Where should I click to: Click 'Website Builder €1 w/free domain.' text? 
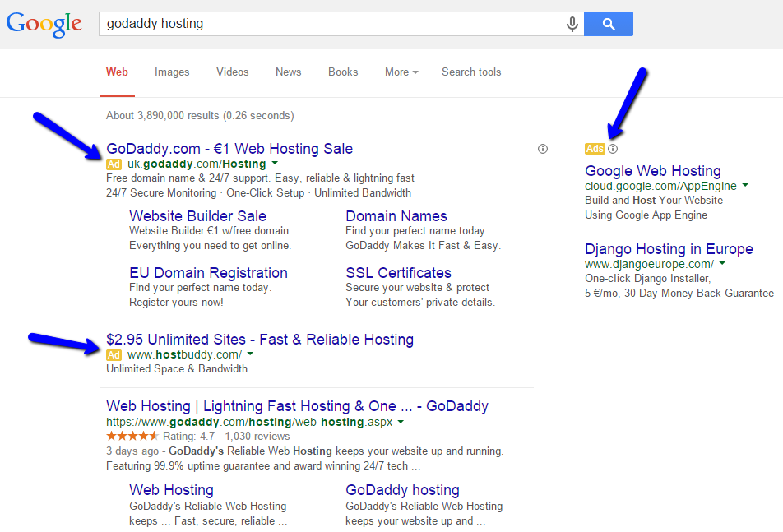[211, 230]
